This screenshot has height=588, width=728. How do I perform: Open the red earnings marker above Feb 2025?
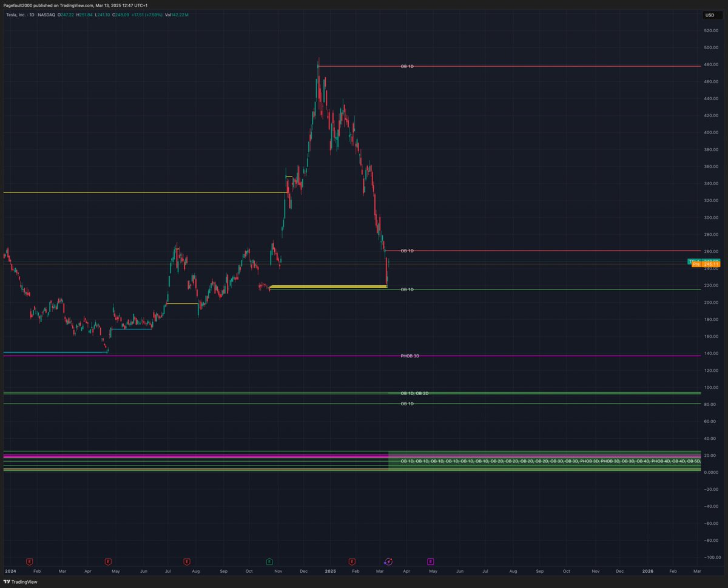352,561
